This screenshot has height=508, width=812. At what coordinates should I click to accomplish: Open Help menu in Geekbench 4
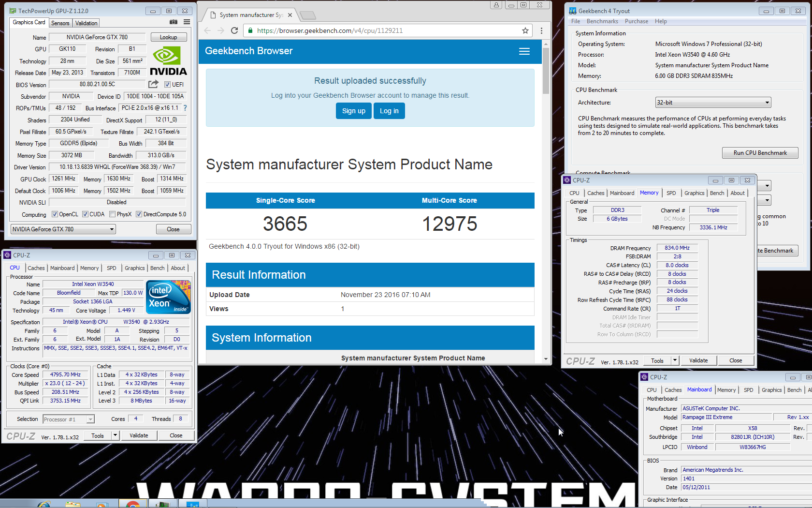pos(661,21)
